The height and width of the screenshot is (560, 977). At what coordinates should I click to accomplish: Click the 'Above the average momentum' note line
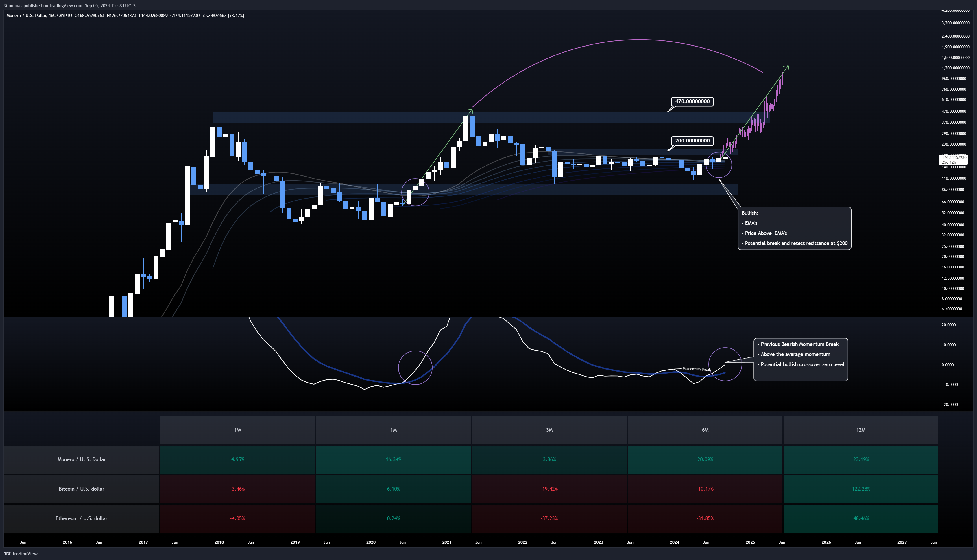pyautogui.click(x=794, y=354)
